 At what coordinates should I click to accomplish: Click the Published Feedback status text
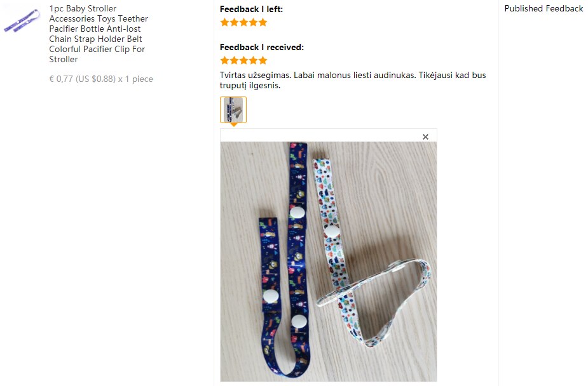coord(544,9)
